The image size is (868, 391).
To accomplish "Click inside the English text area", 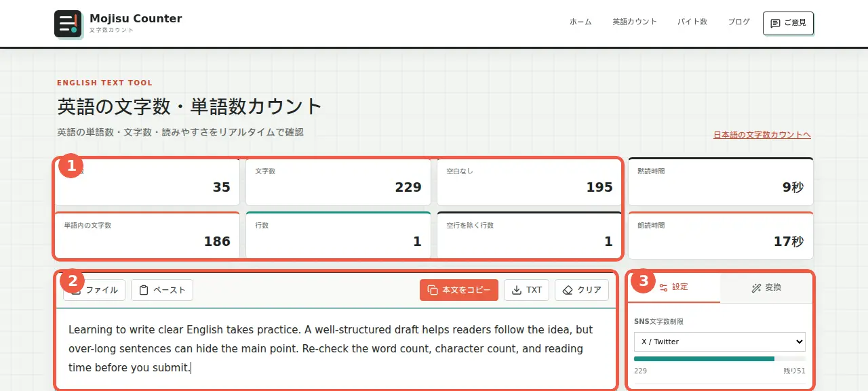I will click(336, 349).
